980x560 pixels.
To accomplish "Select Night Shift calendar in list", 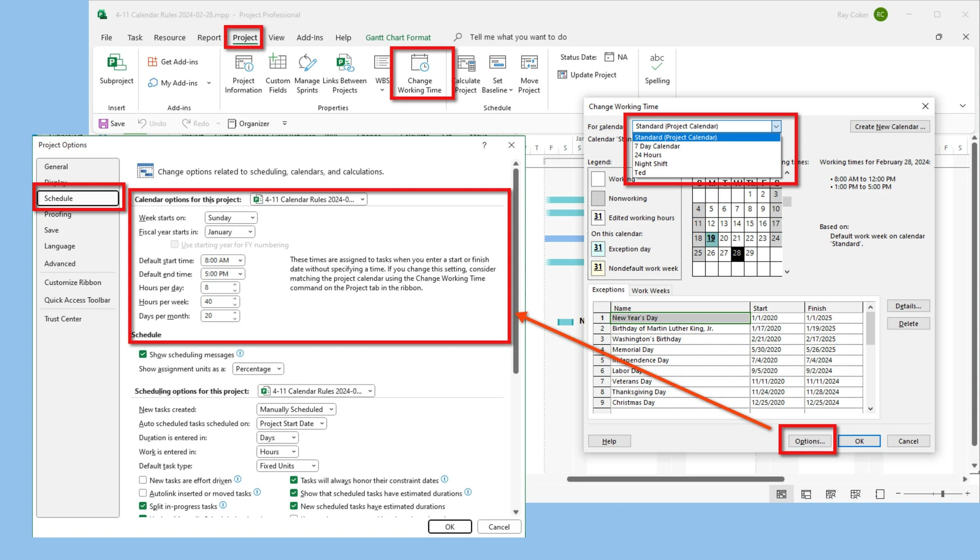I will 706,164.
